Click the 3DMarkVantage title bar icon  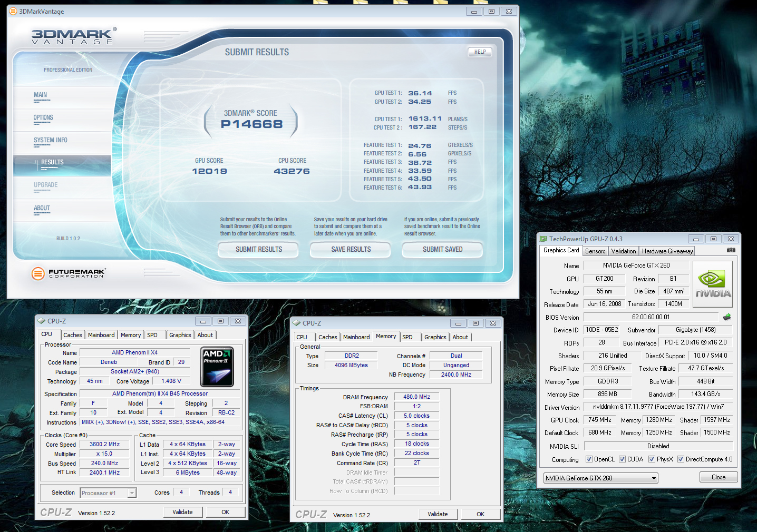pyautogui.click(x=13, y=11)
